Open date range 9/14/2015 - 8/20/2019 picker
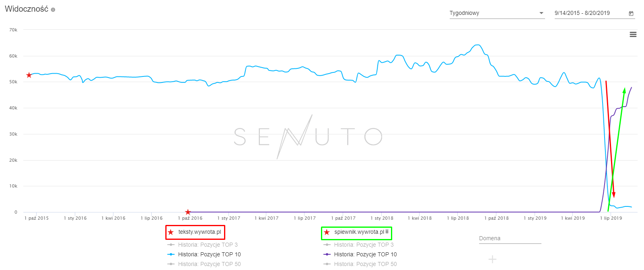The height and width of the screenshot is (270, 644). coord(582,13)
